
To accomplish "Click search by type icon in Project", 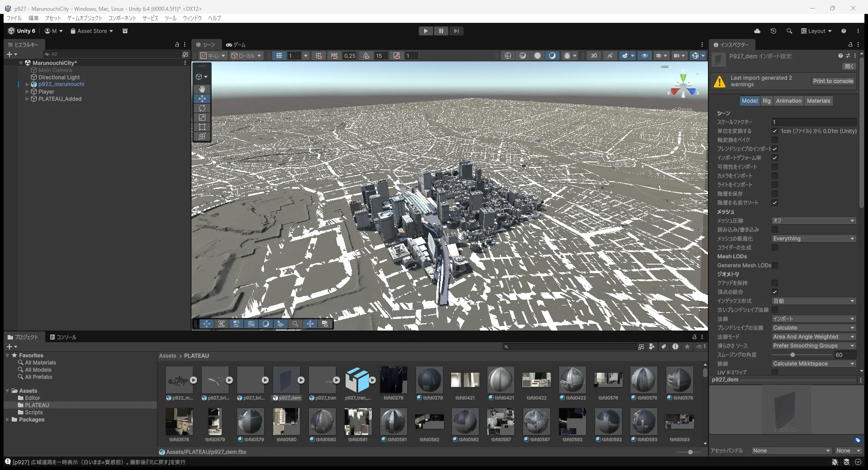I will point(652,347).
